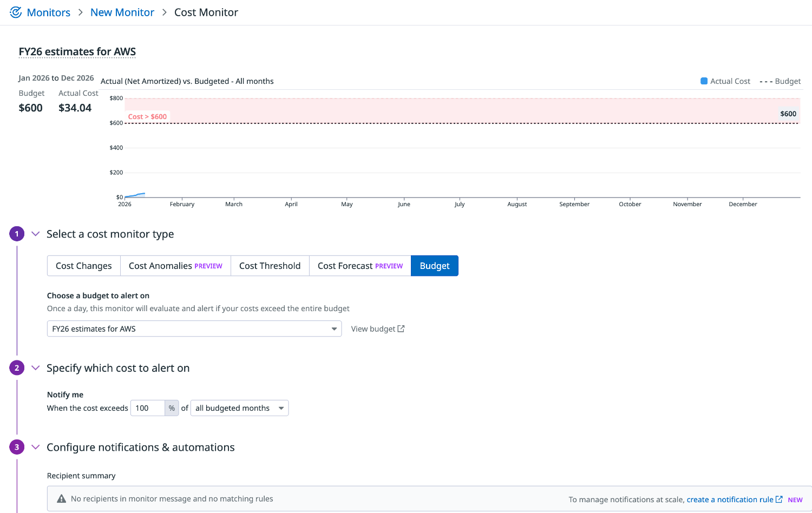Screen dimensions: 812x513
Task: Open the FY26 estimates for AWS budget dropdown
Action: point(194,329)
